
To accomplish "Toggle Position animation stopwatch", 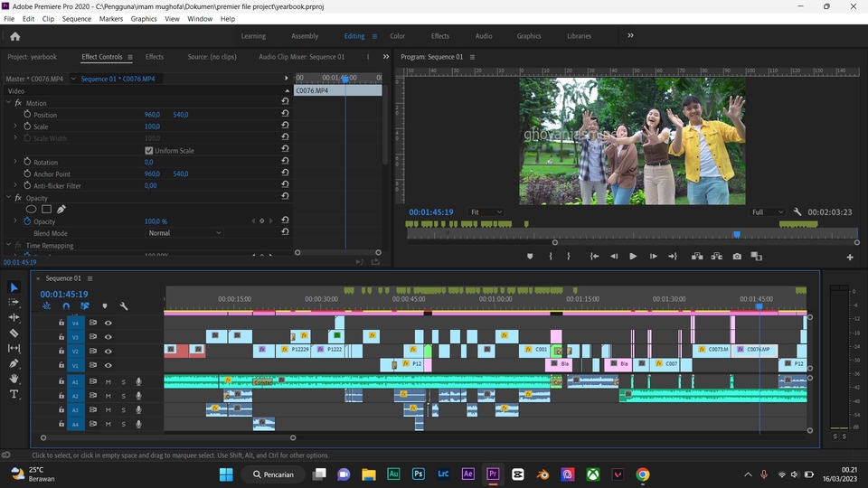I will (27, 114).
